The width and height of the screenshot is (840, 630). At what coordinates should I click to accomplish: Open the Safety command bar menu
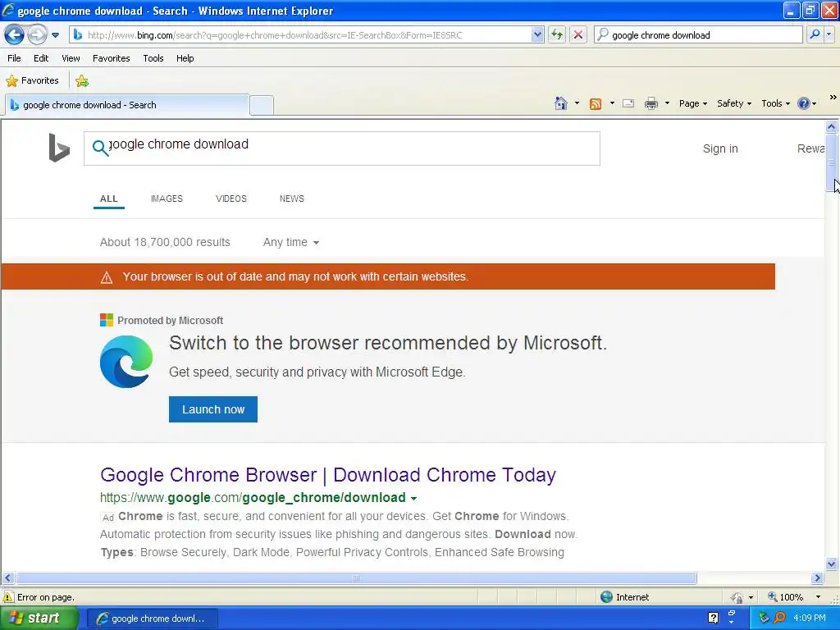(734, 103)
